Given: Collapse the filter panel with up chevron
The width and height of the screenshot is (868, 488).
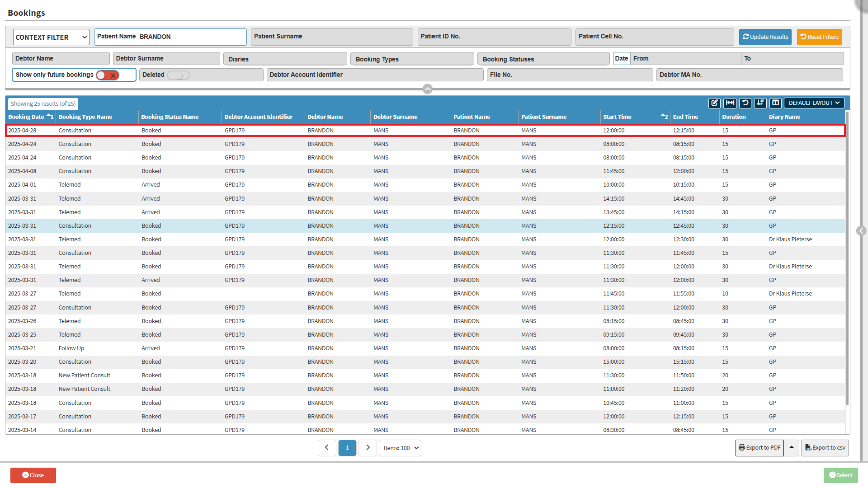Looking at the screenshot, I should point(427,89).
